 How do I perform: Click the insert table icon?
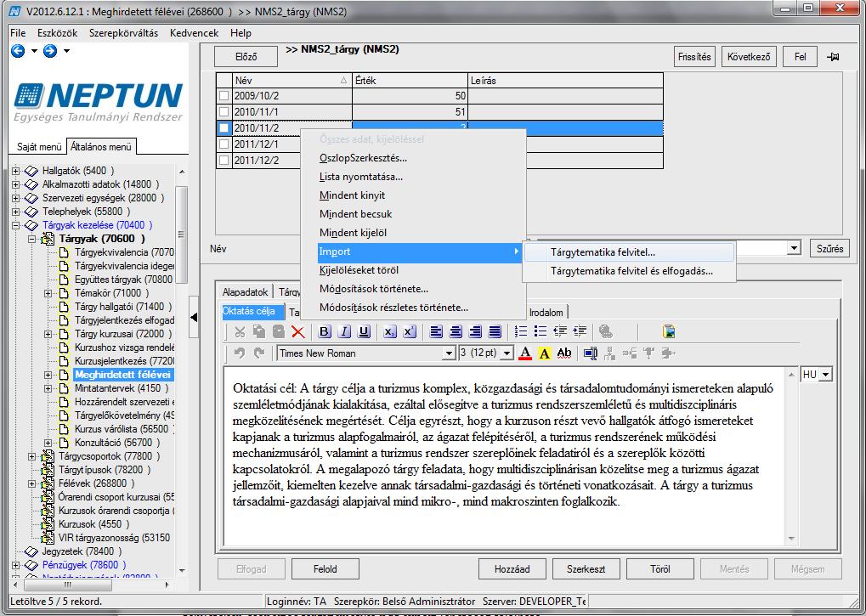click(591, 353)
